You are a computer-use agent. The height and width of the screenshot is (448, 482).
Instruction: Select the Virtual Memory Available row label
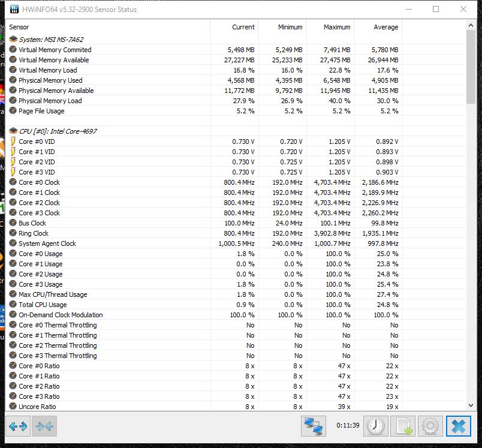[54, 60]
